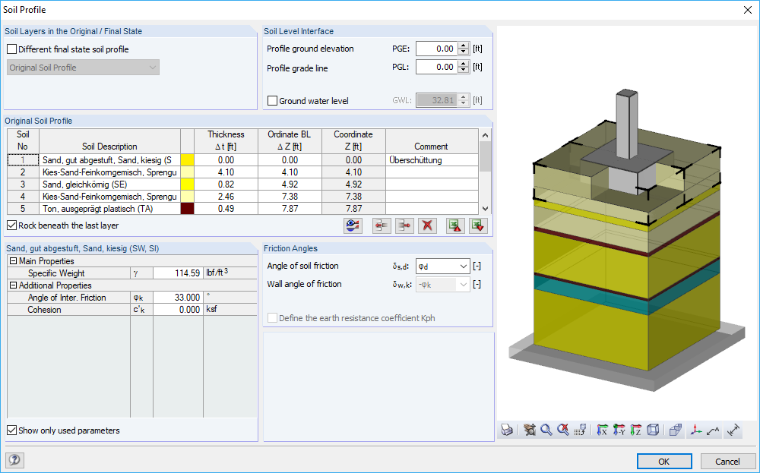Decrease Profile grade line spinner
The image size is (760, 473).
[463, 70]
